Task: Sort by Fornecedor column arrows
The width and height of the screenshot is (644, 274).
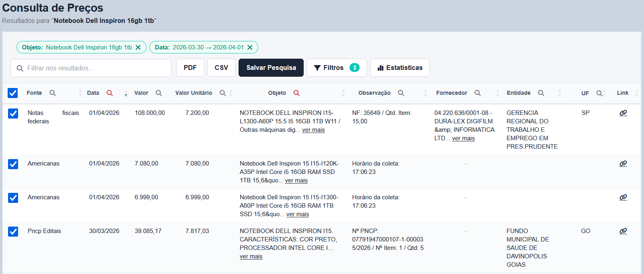Action: [498, 93]
